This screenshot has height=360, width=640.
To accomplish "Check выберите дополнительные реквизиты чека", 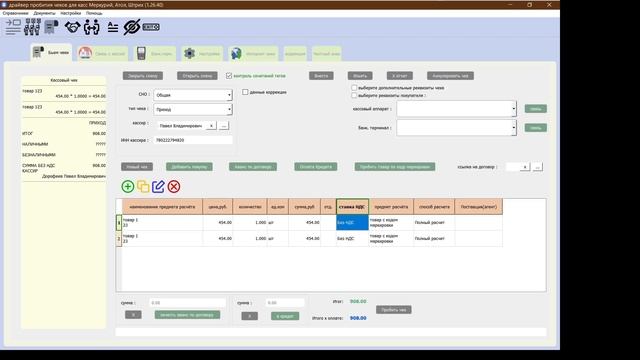I will [x=354, y=88].
